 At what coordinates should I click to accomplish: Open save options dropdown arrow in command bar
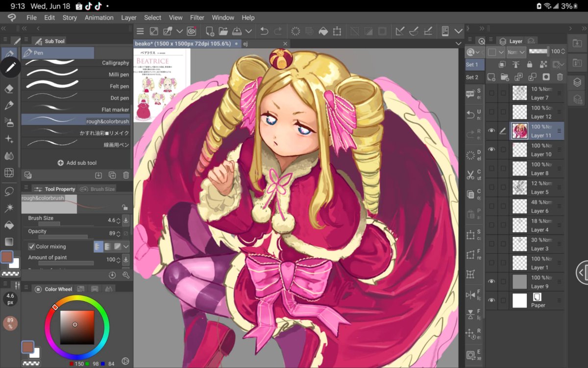tap(248, 31)
